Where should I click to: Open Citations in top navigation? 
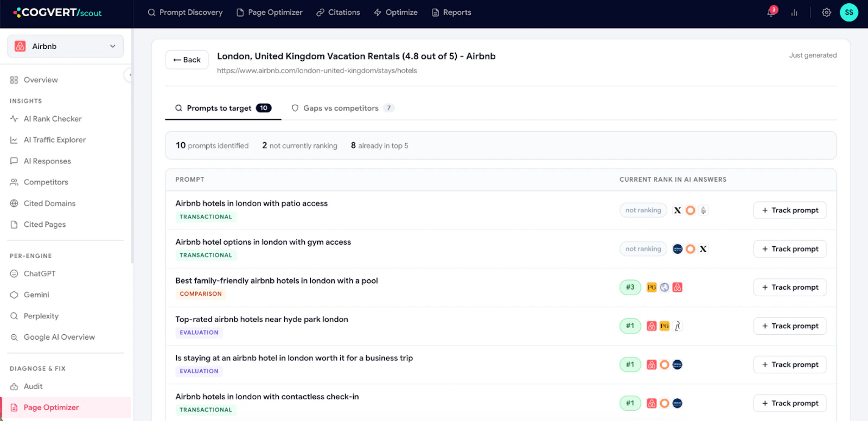coord(338,12)
